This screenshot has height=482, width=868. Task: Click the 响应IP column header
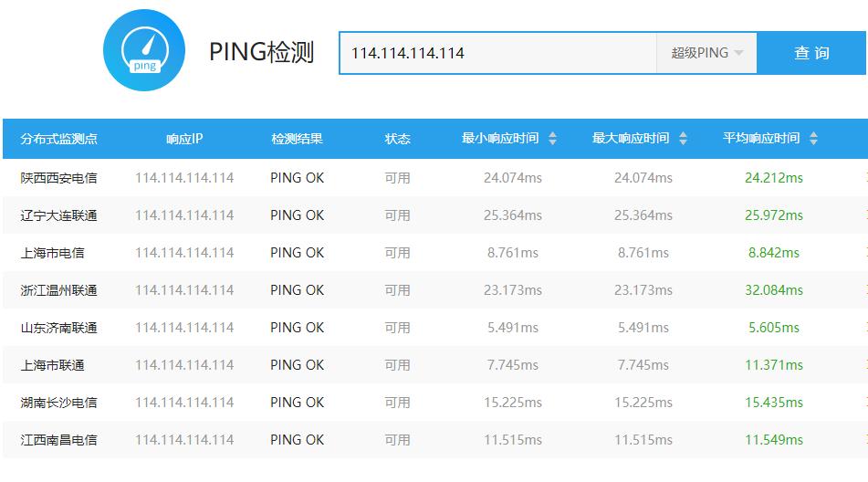click(x=184, y=139)
